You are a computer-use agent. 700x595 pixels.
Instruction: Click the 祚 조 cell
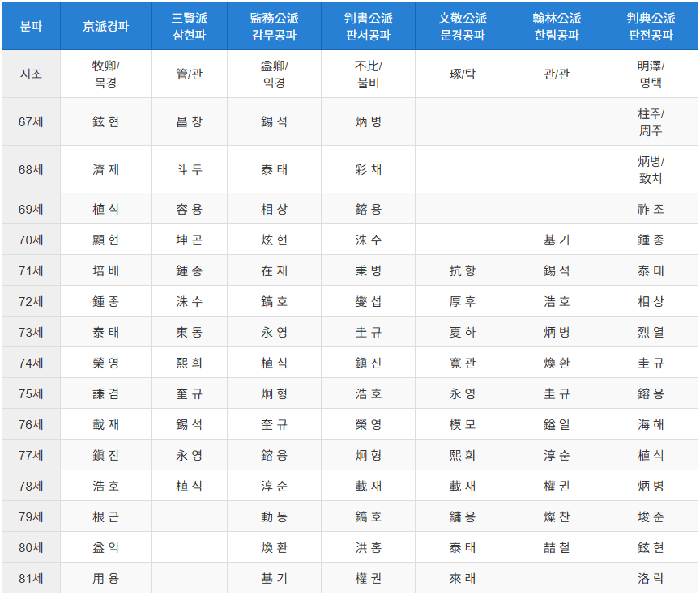[x=651, y=209]
